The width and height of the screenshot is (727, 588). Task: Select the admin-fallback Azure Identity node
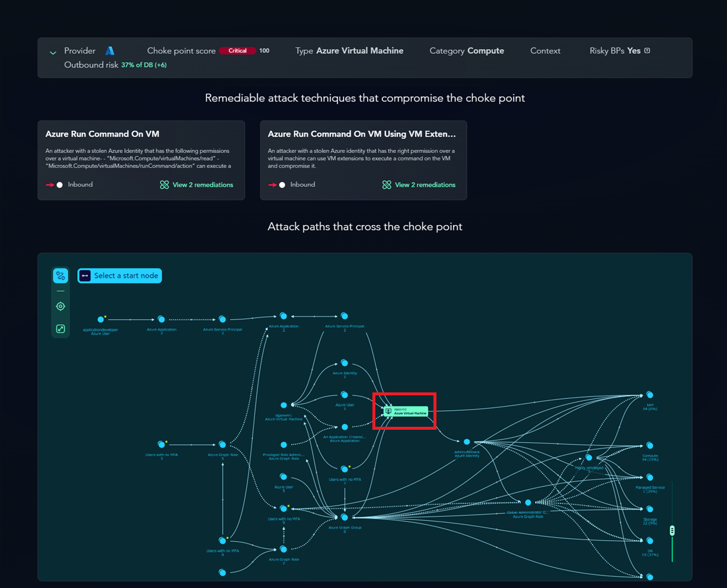467,442
